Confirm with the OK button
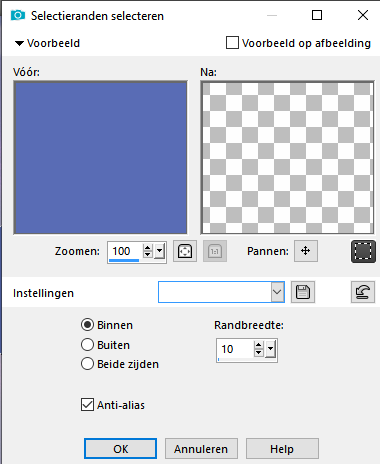 tap(120, 449)
